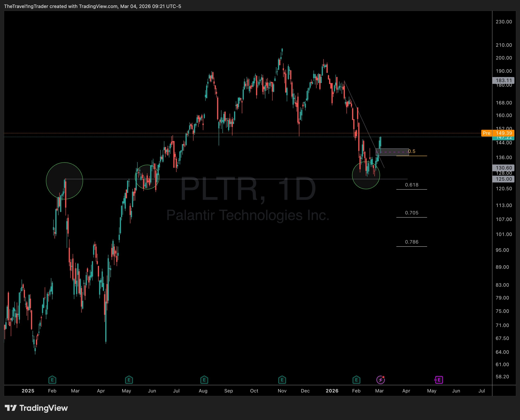Click the purple lightning bolt event icon
This screenshot has height=420, width=520.
[x=381, y=380]
